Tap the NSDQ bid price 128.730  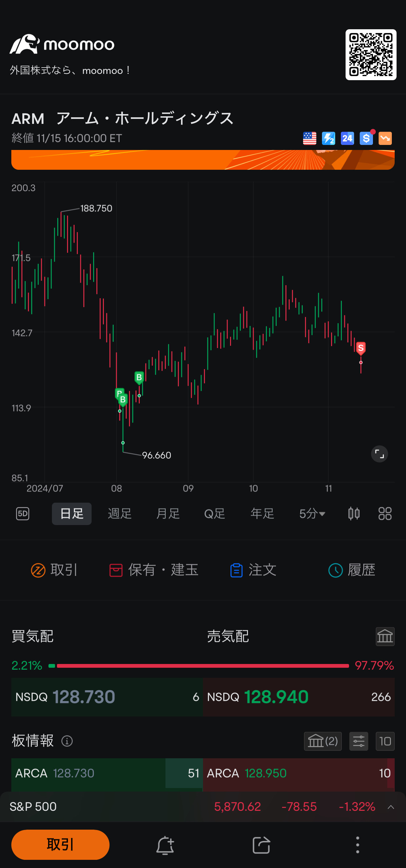[x=84, y=697]
